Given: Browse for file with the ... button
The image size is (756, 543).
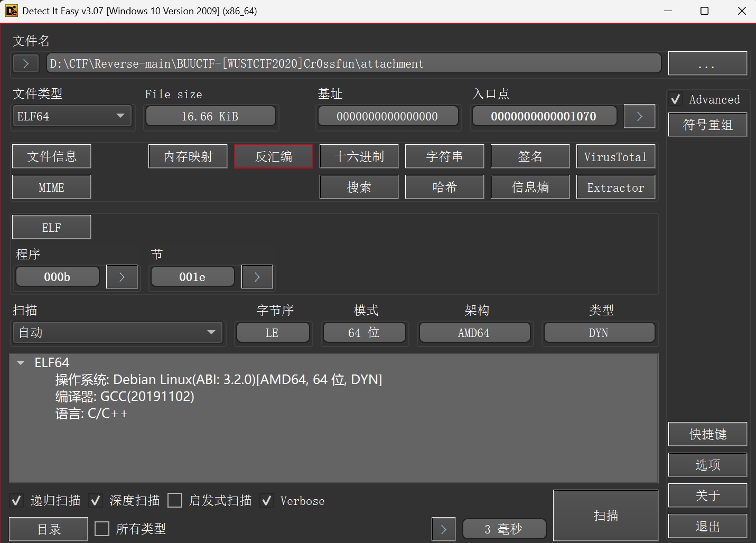Looking at the screenshot, I should click(707, 64).
